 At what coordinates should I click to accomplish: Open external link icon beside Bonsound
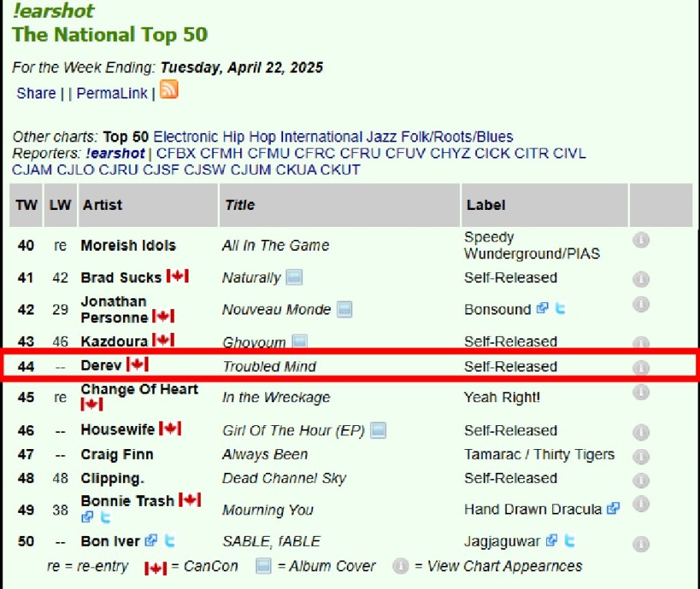tap(543, 308)
